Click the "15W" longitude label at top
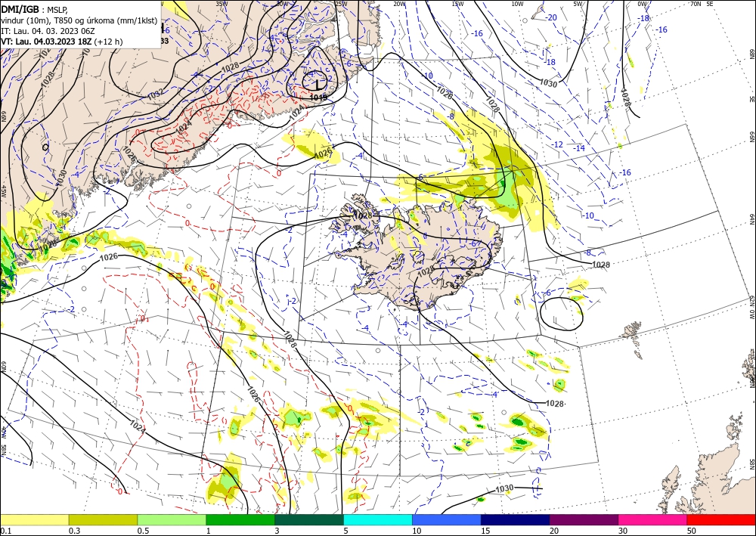756x536 pixels. (x=457, y=4)
